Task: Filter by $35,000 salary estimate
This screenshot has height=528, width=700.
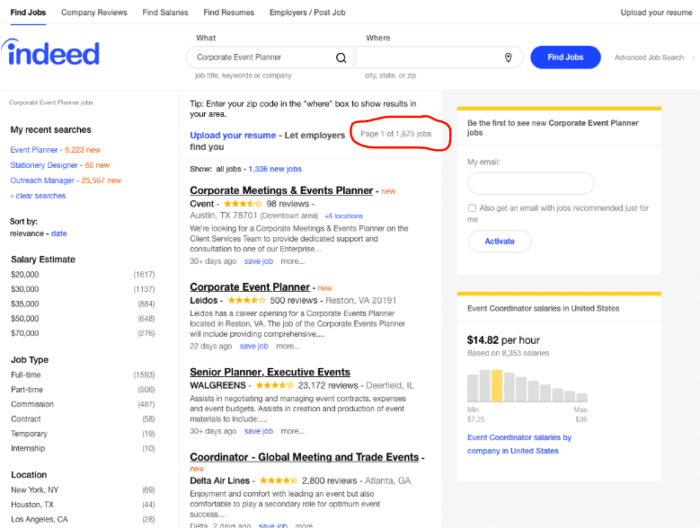Action: [25, 304]
